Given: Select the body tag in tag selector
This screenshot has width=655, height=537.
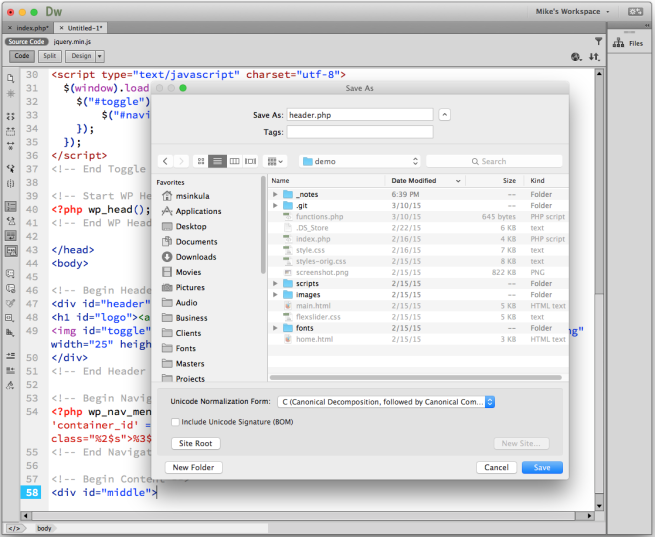Looking at the screenshot, I should (44, 528).
